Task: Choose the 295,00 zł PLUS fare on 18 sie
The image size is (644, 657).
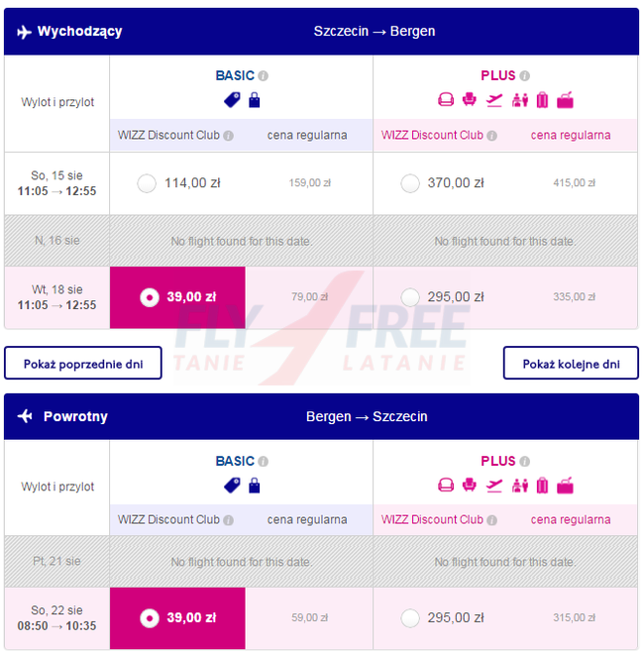Action: [410, 297]
